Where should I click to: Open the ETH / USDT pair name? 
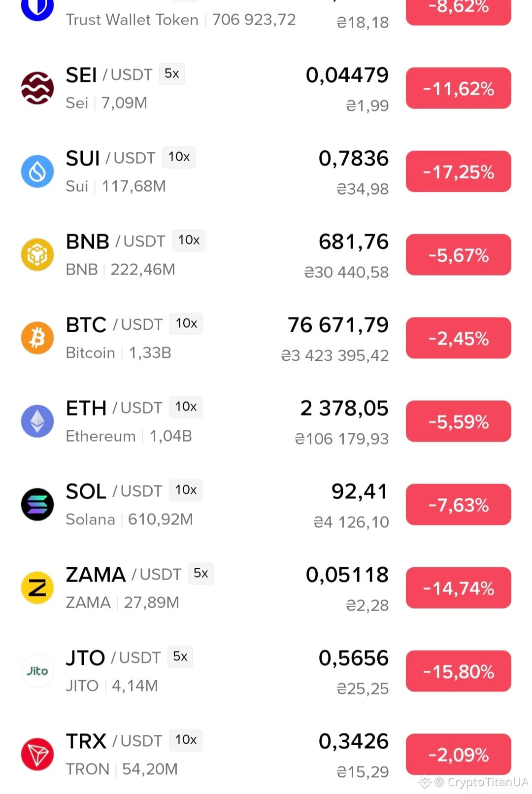114,408
